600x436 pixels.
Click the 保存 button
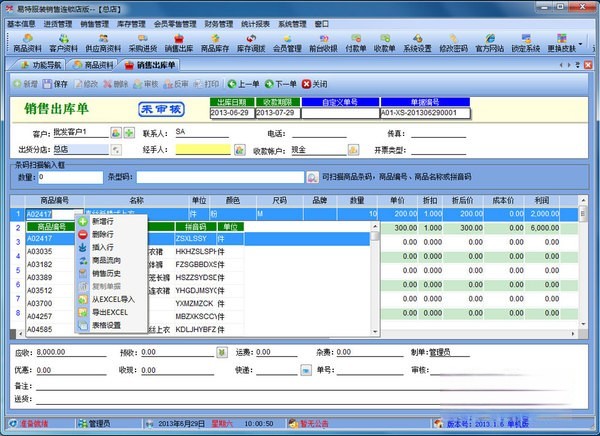tap(56, 84)
